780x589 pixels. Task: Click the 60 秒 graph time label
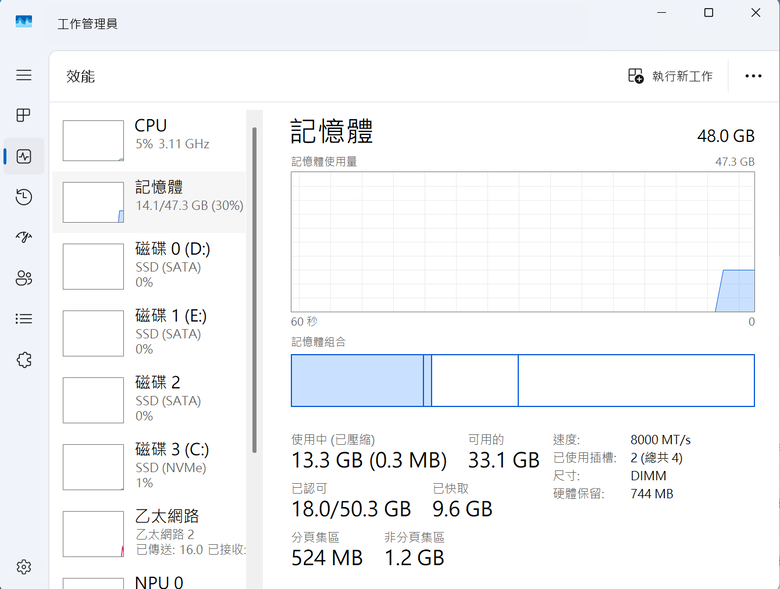(x=304, y=321)
